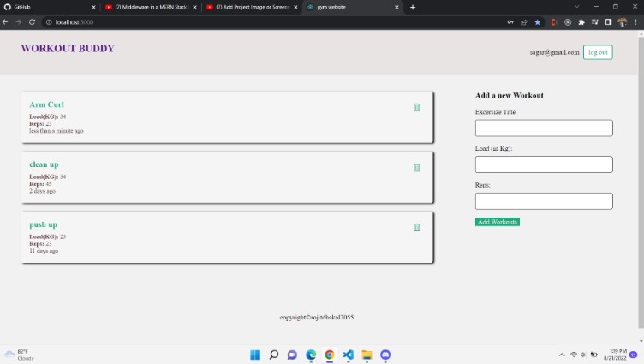The width and height of the screenshot is (644, 364).
Task: Open Windows Start menu
Action: (x=254, y=355)
